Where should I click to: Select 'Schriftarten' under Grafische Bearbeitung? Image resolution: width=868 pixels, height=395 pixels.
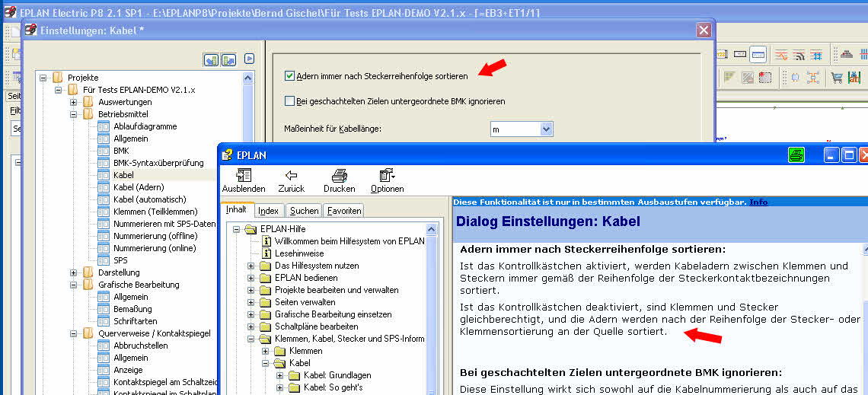pyautogui.click(x=135, y=321)
